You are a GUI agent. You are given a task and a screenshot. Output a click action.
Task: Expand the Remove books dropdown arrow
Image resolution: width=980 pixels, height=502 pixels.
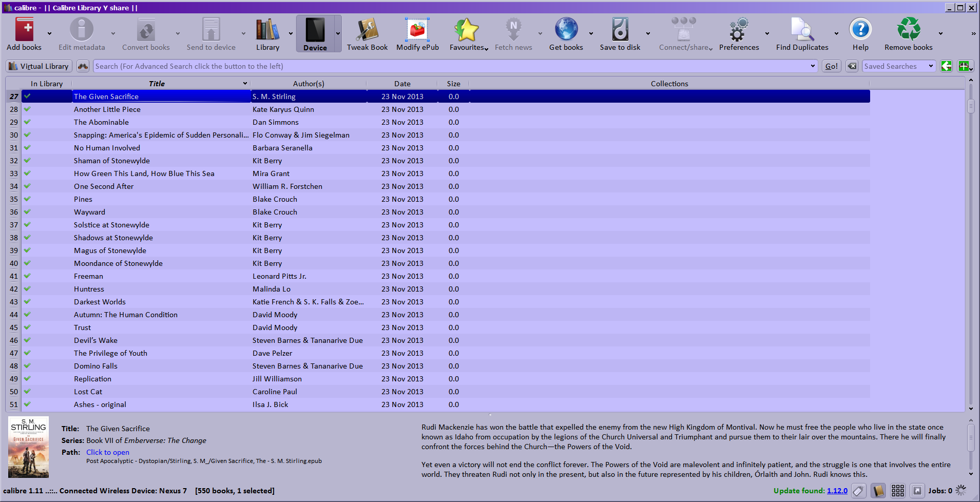[x=940, y=34]
